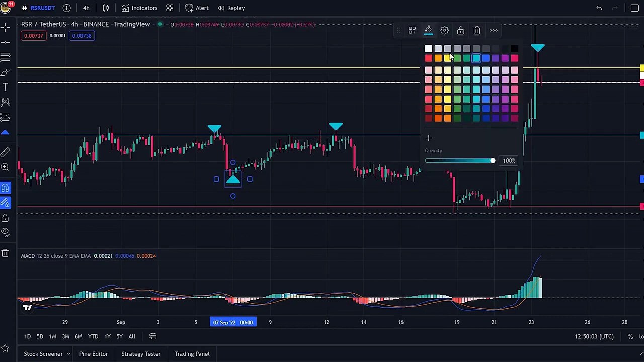
Task: Click the undo arrow in top toolbar
Action: pos(599,8)
